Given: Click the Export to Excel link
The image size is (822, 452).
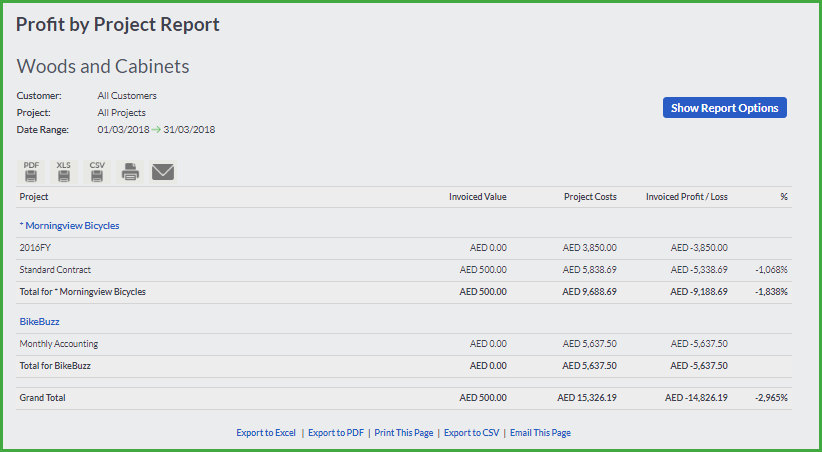Looking at the screenshot, I should [266, 433].
